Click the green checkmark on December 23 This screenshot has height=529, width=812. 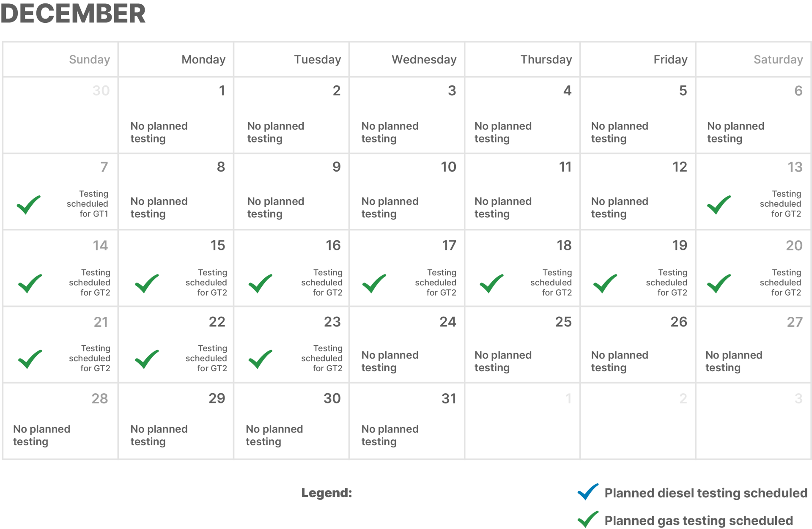260,359
